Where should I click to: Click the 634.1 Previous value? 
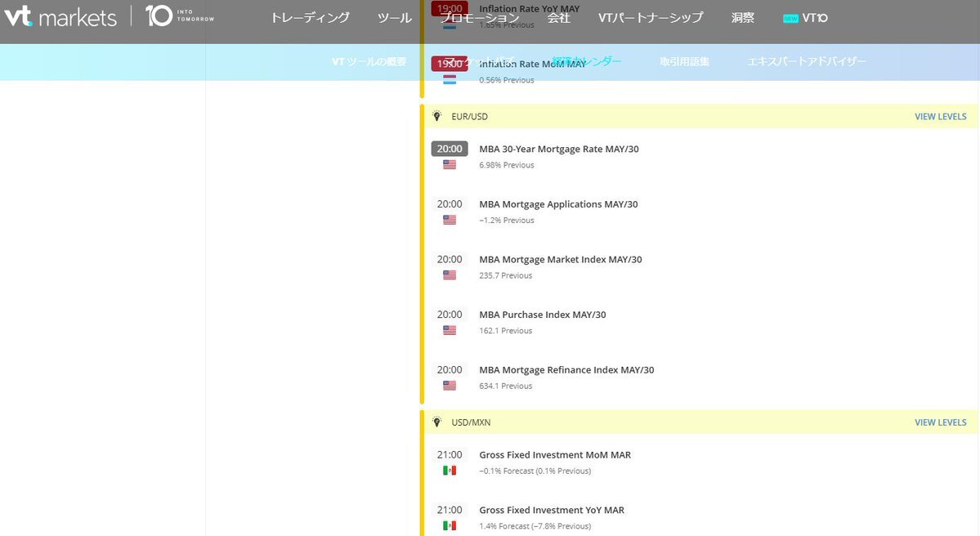pyautogui.click(x=506, y=386)
